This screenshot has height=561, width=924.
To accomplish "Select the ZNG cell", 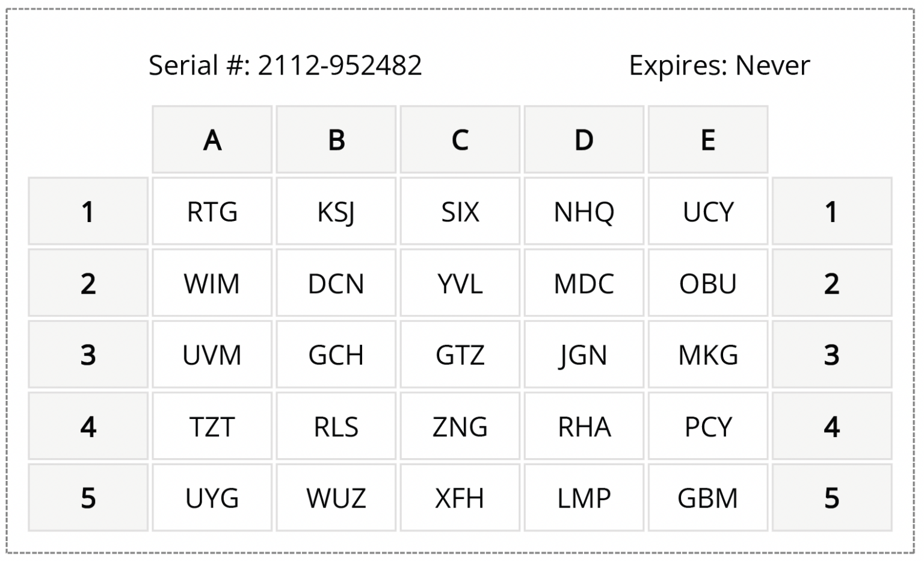I will tap(460, 426).
